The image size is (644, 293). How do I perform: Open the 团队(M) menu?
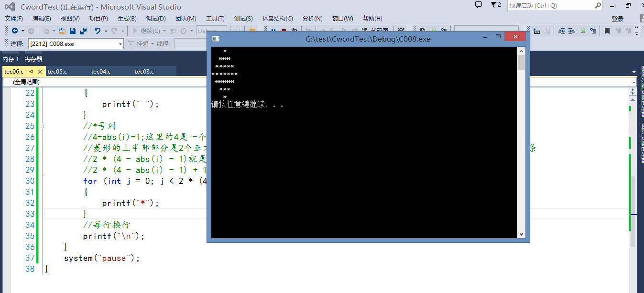[186, 19]
